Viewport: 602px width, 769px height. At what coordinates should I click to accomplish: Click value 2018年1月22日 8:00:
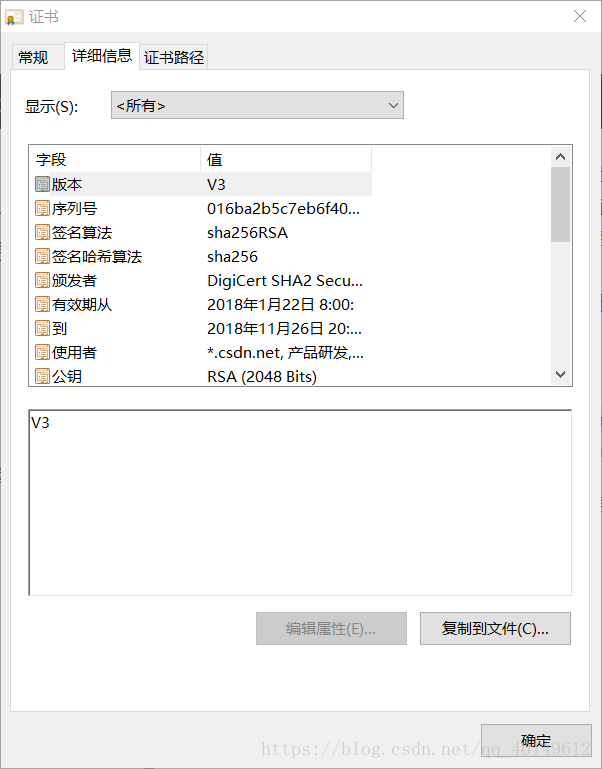[281, 305]
